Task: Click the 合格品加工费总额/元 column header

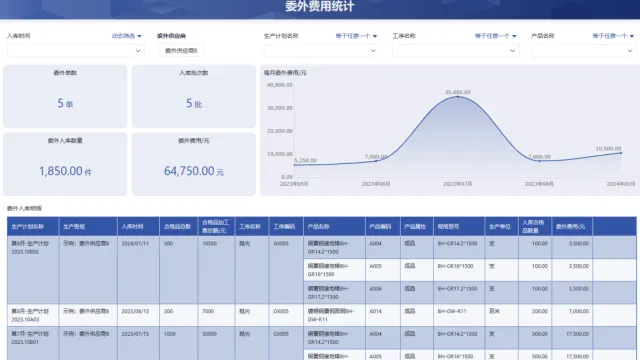Action: tap(216, 227)
